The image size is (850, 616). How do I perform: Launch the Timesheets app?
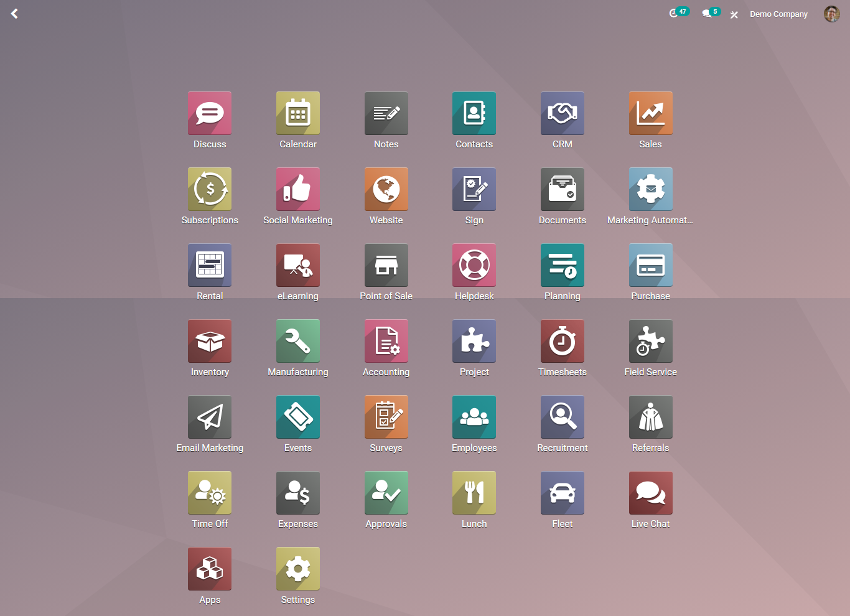[563, 341]
